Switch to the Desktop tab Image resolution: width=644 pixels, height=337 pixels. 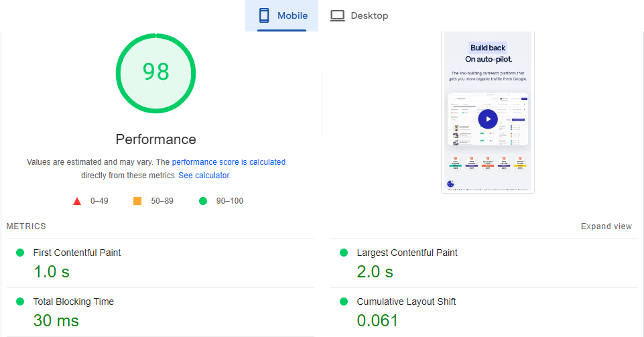click(x=359, y=15)
